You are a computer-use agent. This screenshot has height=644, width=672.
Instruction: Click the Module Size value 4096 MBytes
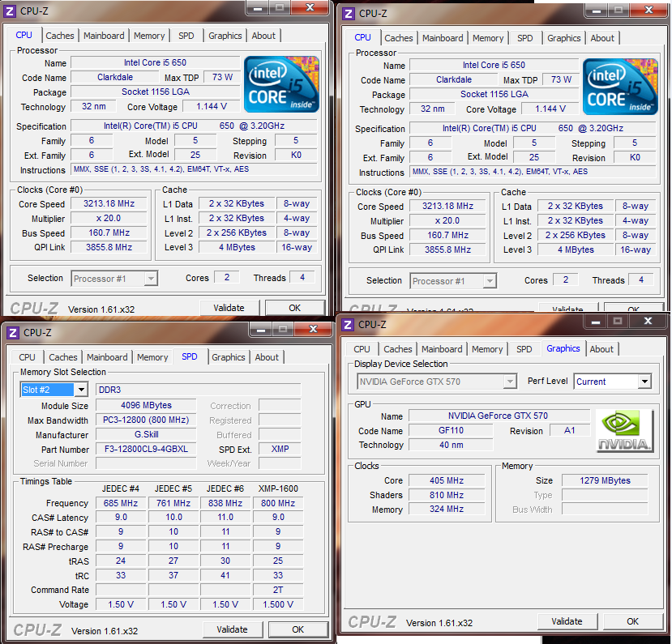[x=146, y=406]
